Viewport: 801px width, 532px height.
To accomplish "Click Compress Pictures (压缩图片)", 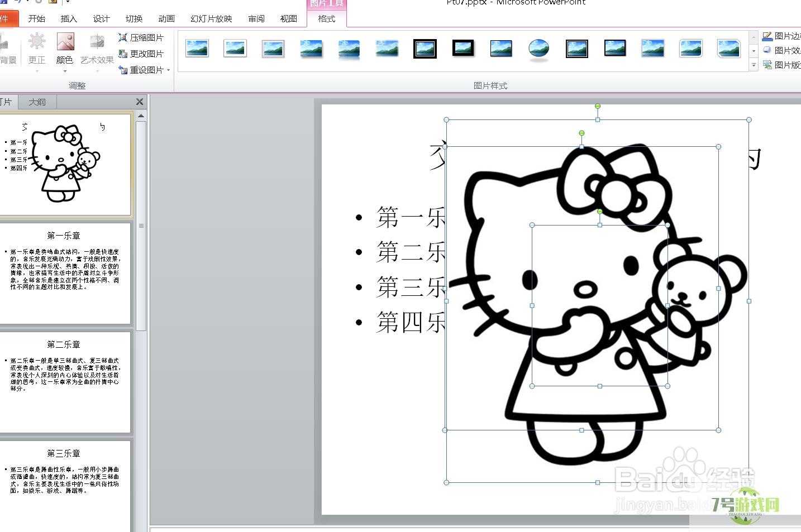I will [x=141, y=37].
